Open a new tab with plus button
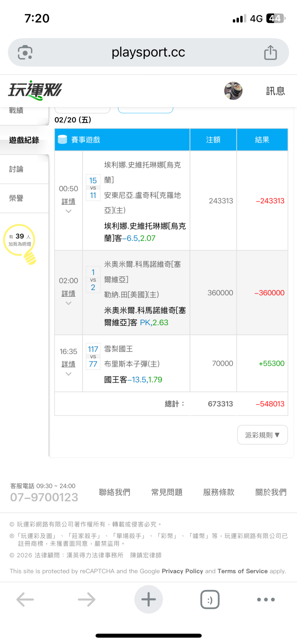Viewport: 297px width, 644px height. [148, 599]
